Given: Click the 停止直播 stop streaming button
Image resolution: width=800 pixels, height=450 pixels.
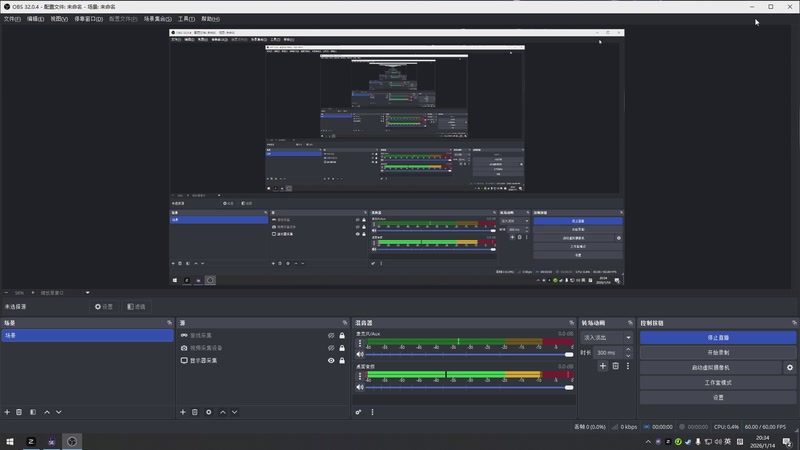Looking at the screenshot, I should [718, 338].
